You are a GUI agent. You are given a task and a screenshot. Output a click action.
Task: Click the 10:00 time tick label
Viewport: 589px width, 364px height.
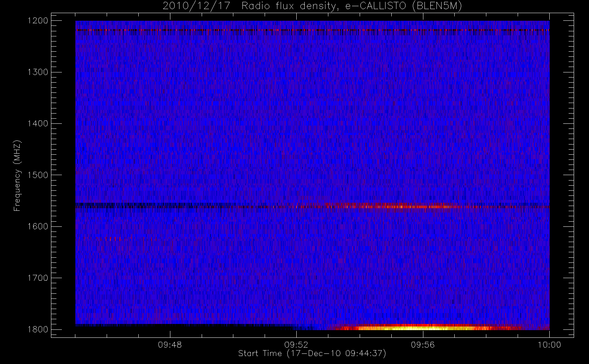point(549,345)
